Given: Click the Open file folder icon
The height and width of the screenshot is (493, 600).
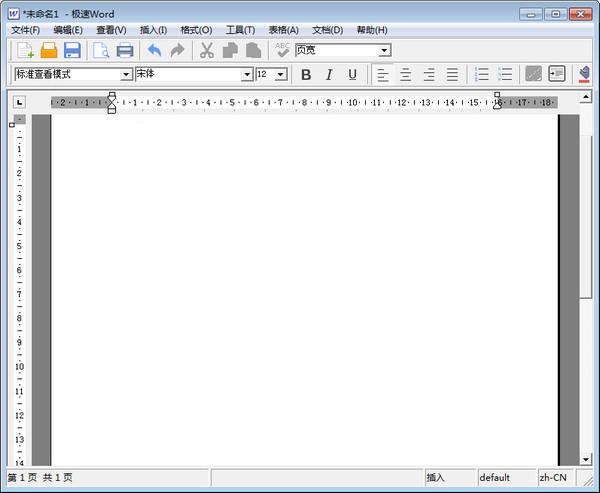Looking at the screenshot, I should (48, 50).
